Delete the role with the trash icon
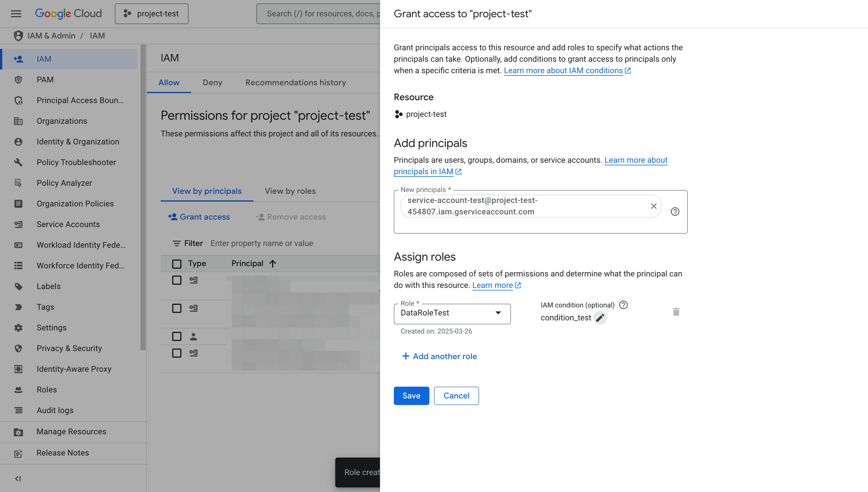Screen dimensions: 868x492 [676, 311]
